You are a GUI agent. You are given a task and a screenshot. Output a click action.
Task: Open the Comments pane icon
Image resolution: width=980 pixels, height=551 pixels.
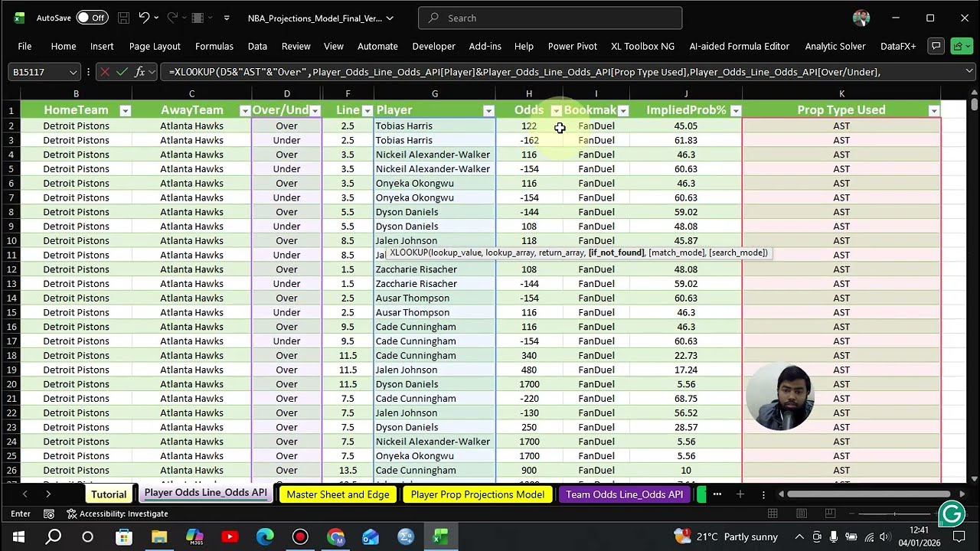click(x=936, y=46)
